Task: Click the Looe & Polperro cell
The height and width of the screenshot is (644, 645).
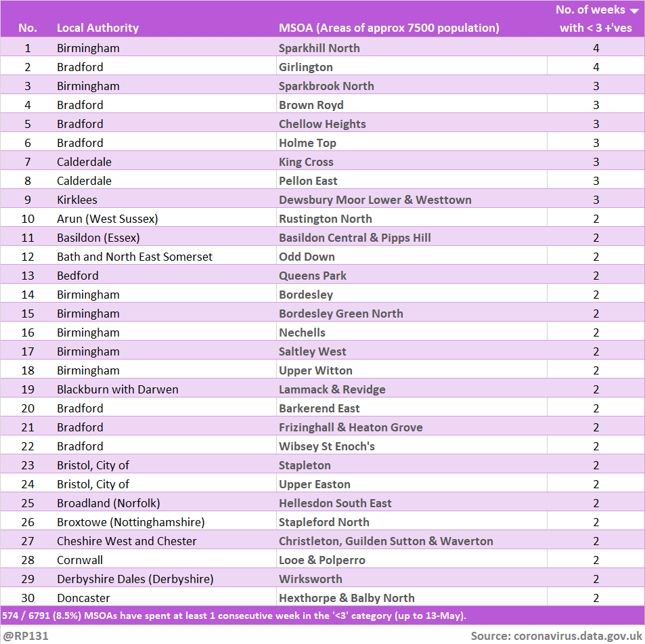Action: [321, 560]
